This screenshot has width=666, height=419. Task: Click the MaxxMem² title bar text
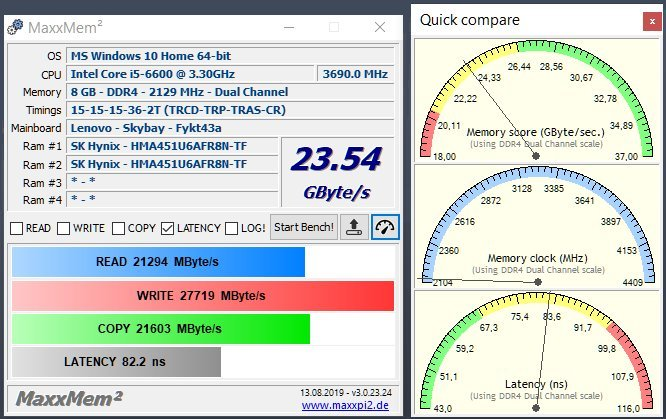pyautogui.click(x=65, y=28)
